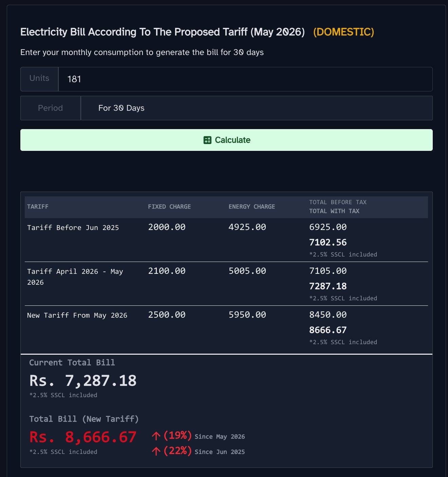Click the Period label box
448x477 pixels.
click(x=51, y=108)
